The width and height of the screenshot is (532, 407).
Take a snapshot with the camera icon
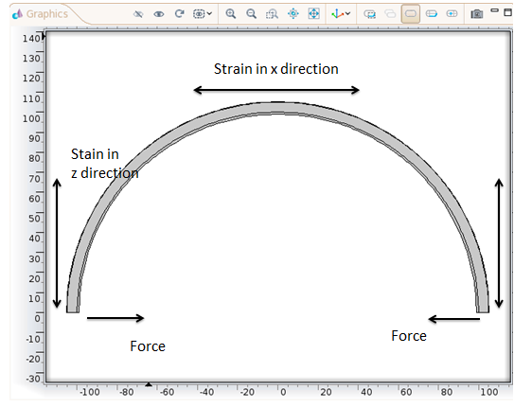(x=477, y=14)
